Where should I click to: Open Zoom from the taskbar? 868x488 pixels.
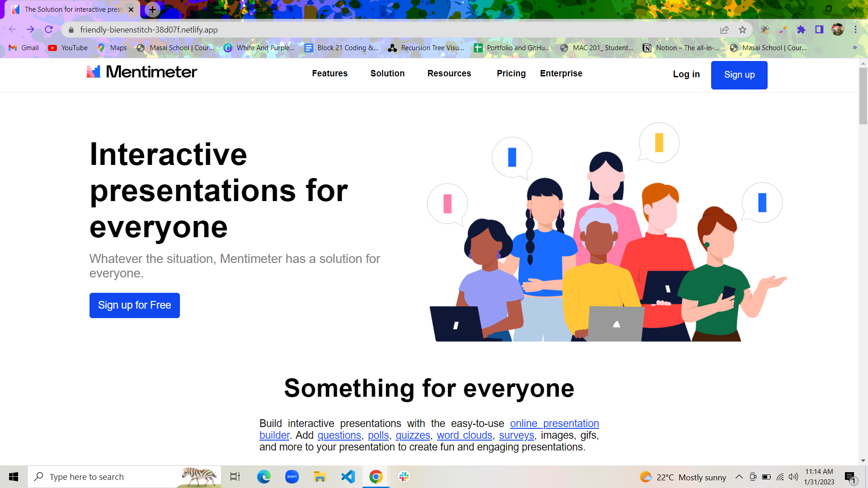[292, 477]
